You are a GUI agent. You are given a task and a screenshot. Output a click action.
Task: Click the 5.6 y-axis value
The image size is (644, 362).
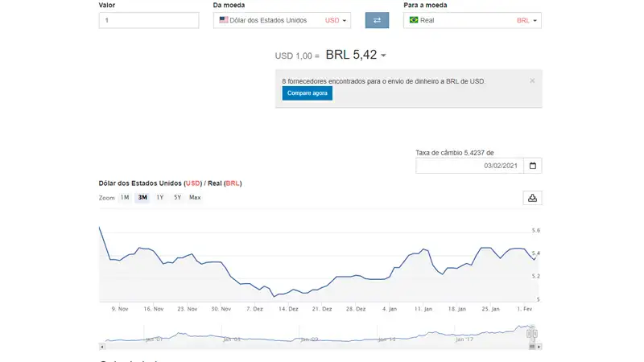pos(536,230)
